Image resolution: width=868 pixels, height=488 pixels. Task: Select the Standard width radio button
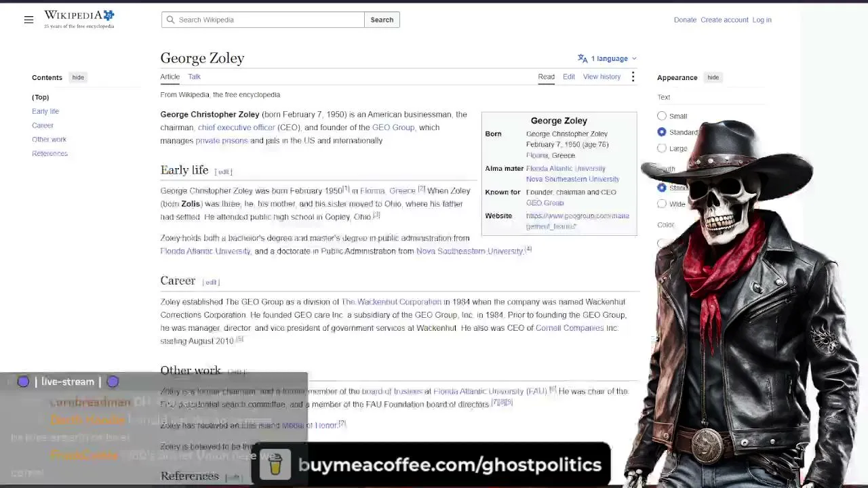662,188
